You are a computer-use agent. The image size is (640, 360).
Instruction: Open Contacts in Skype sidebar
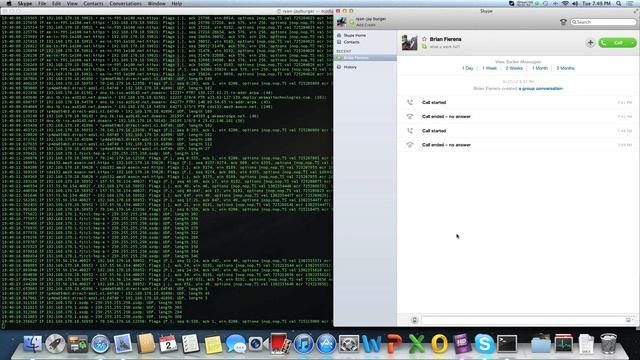tap(351, 42)
